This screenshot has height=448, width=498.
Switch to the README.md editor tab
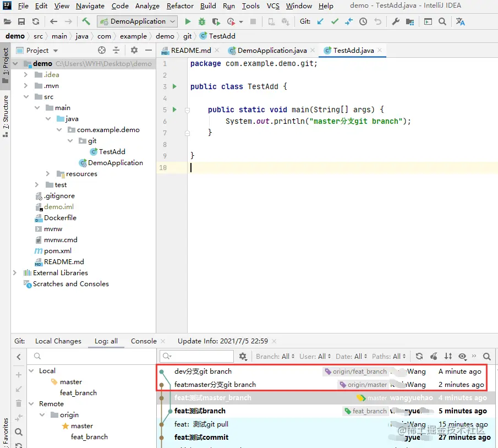pyautogui.click(x=190, y=50)
